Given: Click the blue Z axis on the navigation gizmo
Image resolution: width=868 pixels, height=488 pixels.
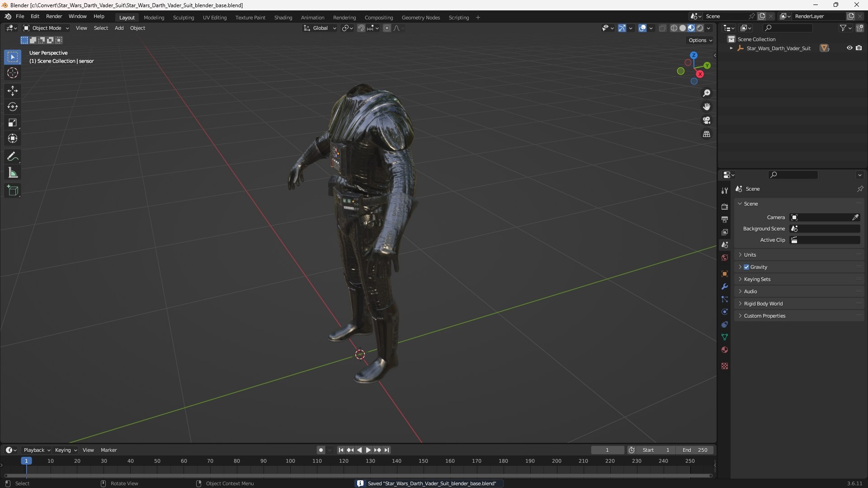Looking at the screenshot, I should (693, 55).
